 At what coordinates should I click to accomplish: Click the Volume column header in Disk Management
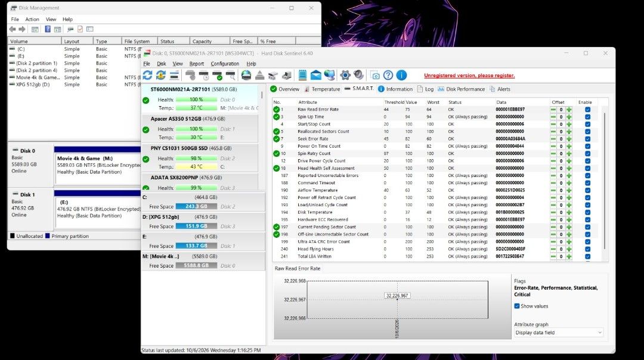click(35, 41)
